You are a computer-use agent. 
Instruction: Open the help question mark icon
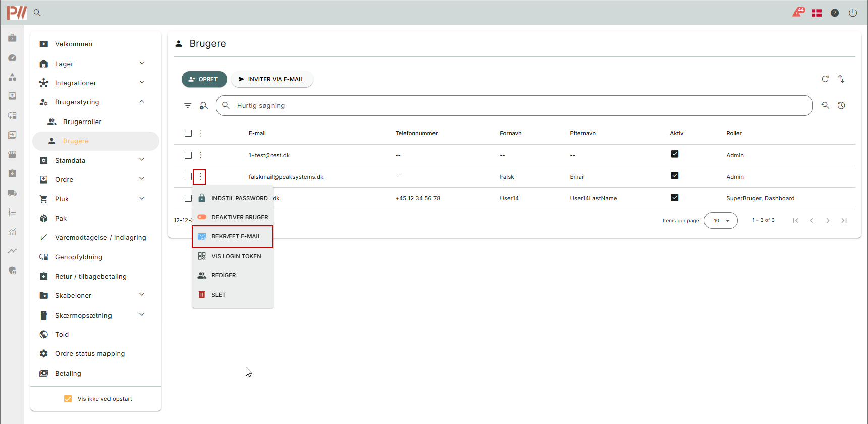pos(835,13)
